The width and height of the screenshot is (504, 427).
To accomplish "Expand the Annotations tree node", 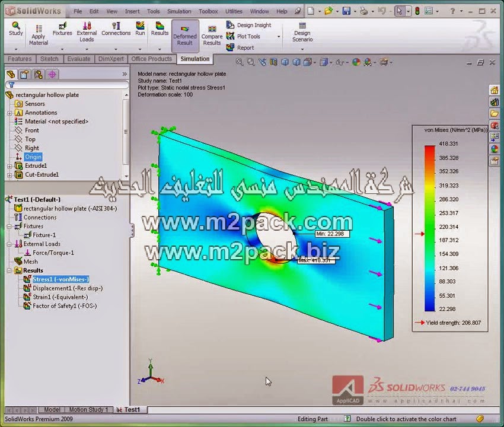I will (x=9, y=113).
